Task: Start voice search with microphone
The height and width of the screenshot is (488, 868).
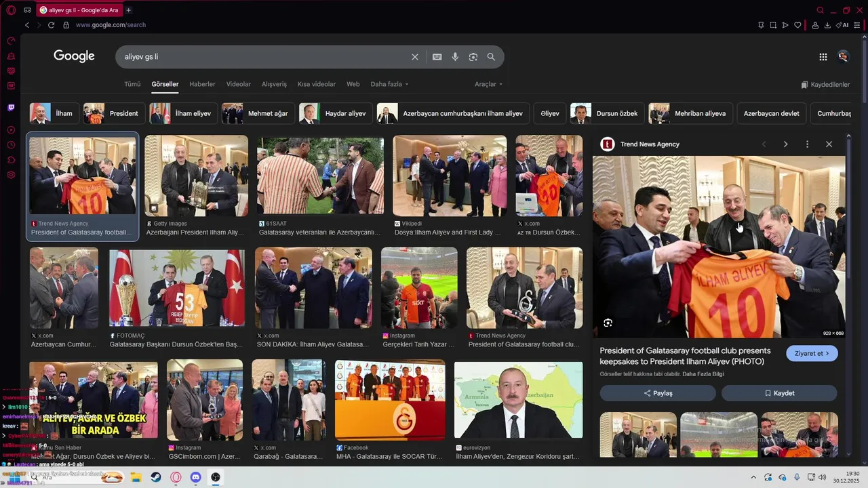Action: tap(455, 57)
